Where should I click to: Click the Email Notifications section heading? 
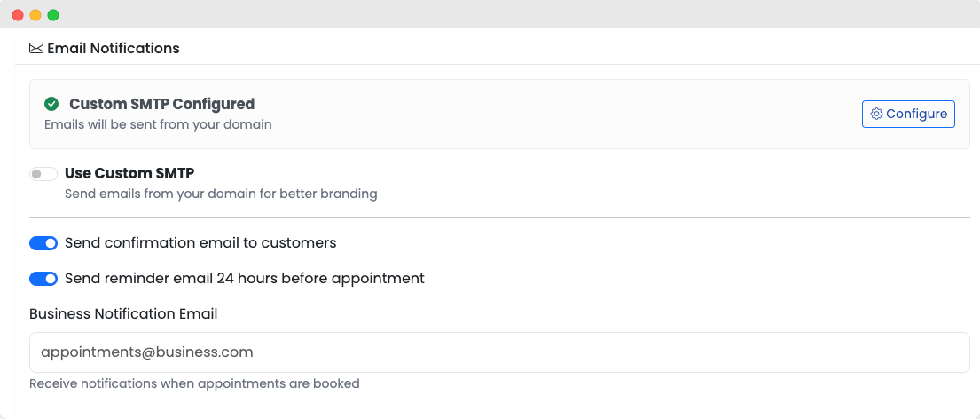click(x=114, y=49)
